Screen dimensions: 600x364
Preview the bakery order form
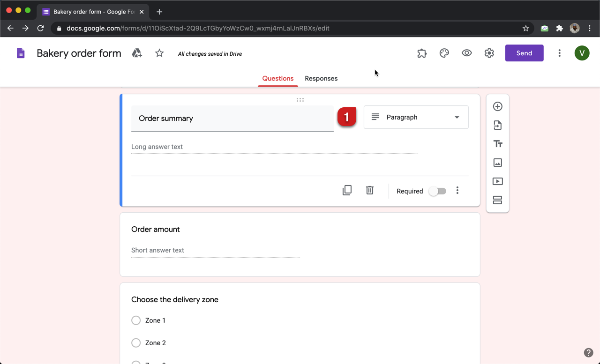click(x=466, y=53)
